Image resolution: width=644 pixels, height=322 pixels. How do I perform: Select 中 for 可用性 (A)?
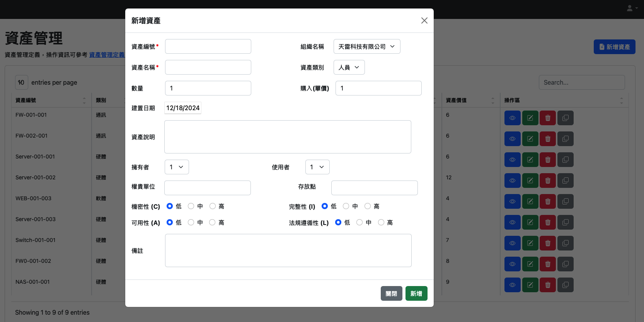(x=191, y=223)
